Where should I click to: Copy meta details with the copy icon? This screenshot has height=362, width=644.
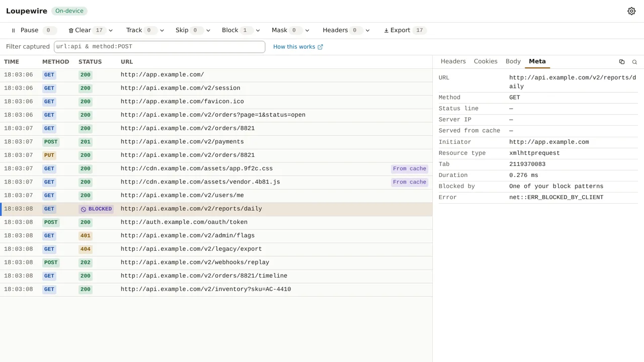pos(622,62)
